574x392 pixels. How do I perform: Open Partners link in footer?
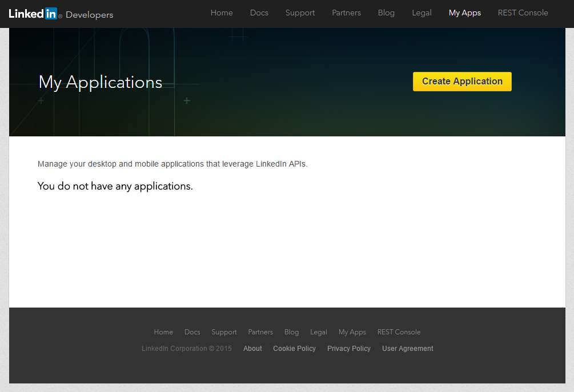(x=260, y=332)
